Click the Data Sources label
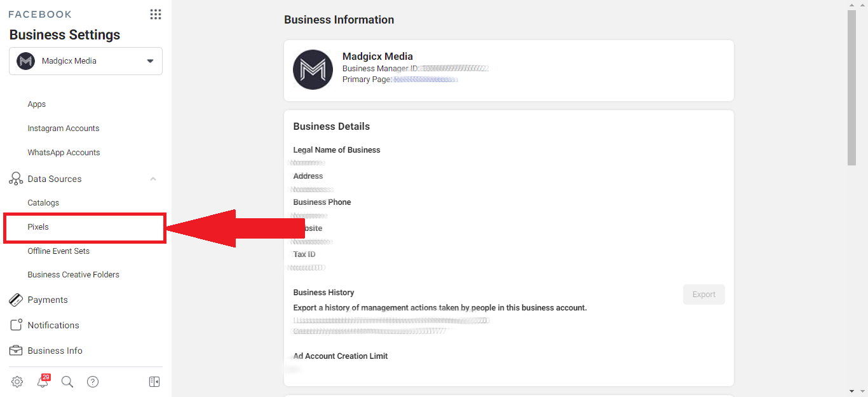Viewport: 868px width, 397px height. point(55,179)
